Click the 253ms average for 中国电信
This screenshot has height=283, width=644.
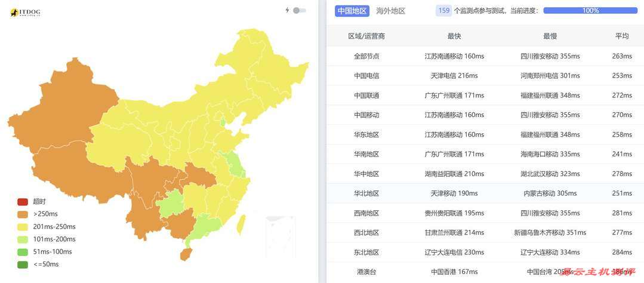click(622, 76)
